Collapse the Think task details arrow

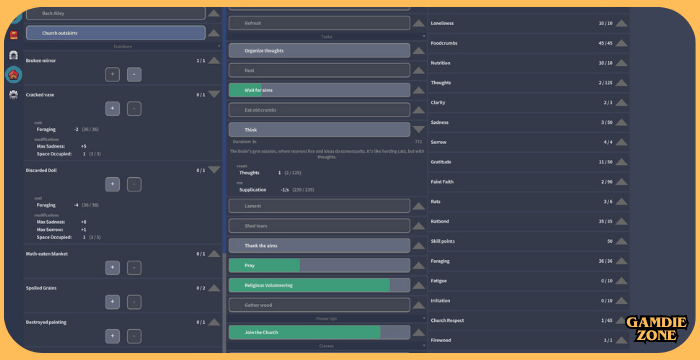[419, 130]
